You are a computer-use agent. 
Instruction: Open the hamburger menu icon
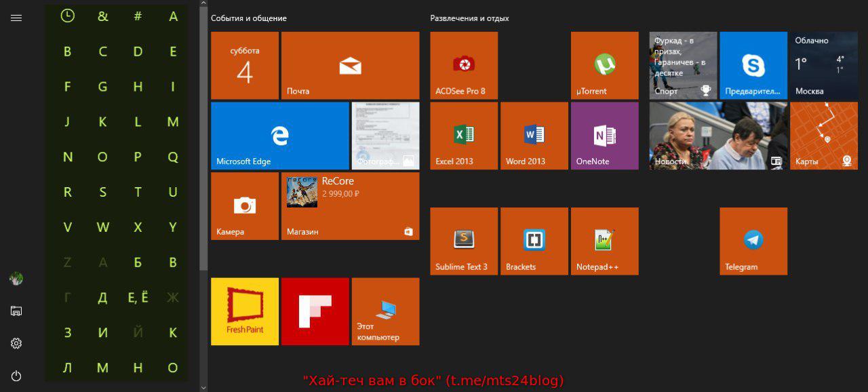(16, 18)
